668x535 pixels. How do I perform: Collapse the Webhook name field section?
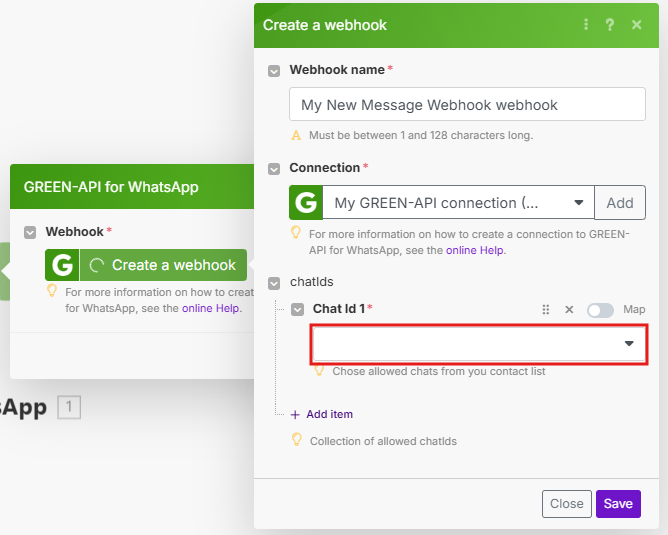point(274,70)
